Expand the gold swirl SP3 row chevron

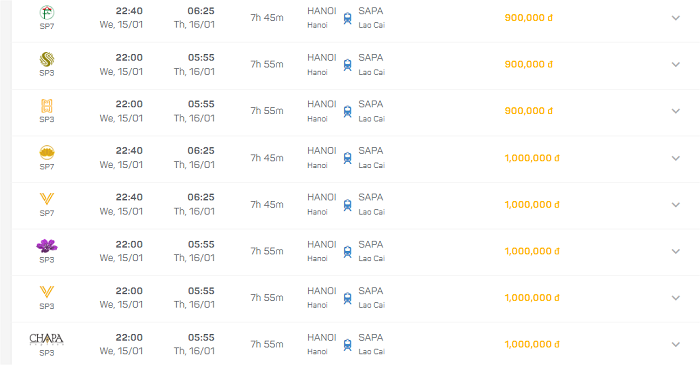click(x=675, y=64)
